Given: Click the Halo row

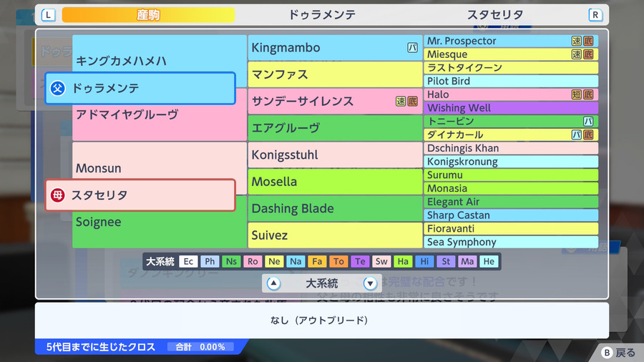Looking at the screenshot, I should click(510, 94).
